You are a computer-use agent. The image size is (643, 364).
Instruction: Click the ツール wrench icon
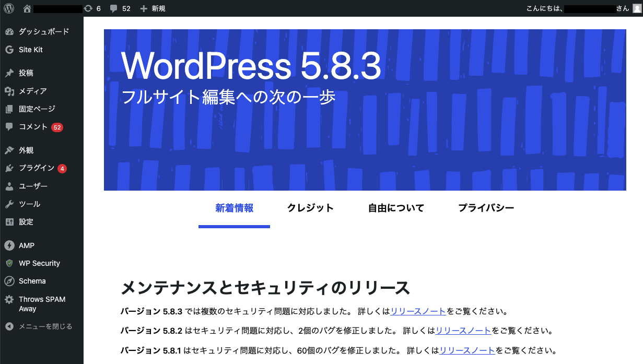pyautogui.click(x=9, y=204)
